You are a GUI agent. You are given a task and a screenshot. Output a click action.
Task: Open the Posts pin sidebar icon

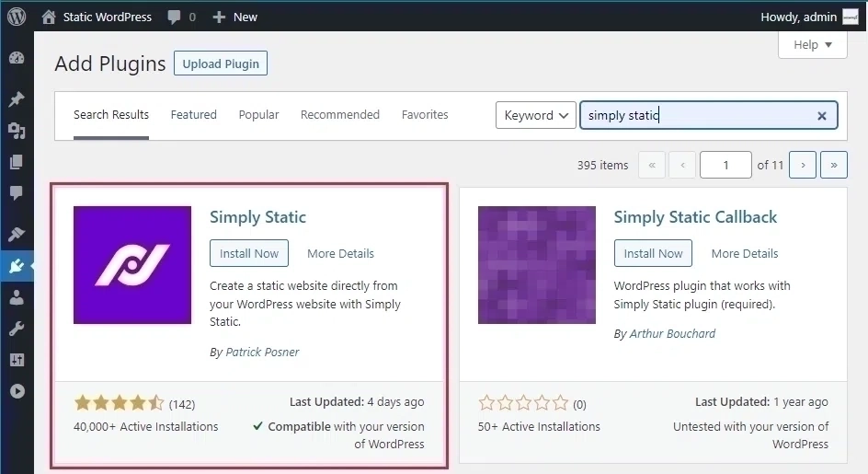(x=17, y=99)
